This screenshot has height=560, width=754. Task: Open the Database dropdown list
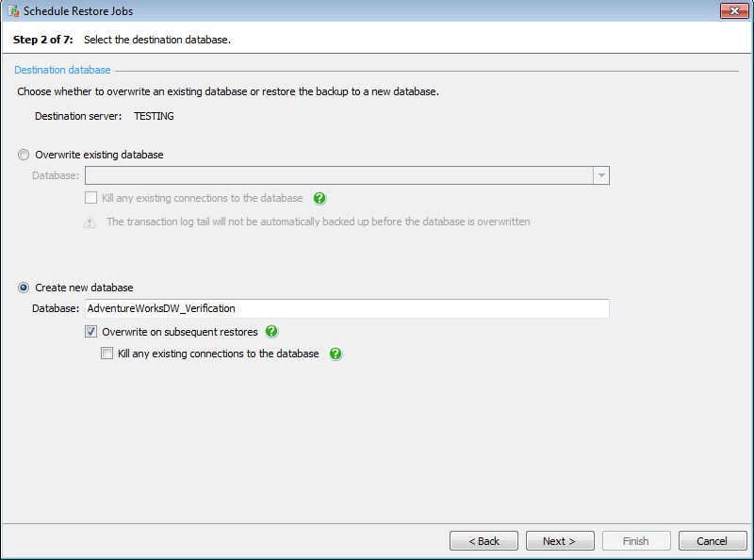[x=600, y=174]
